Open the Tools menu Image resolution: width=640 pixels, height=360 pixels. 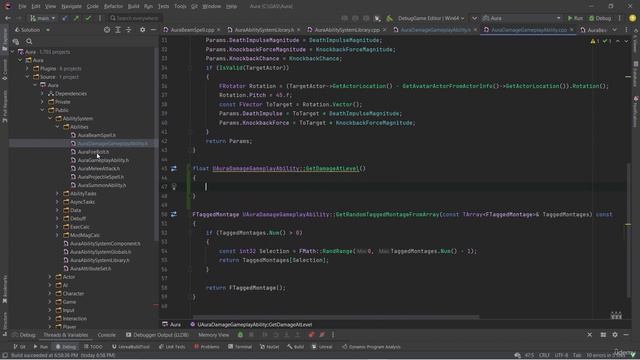tap(180, 6)
